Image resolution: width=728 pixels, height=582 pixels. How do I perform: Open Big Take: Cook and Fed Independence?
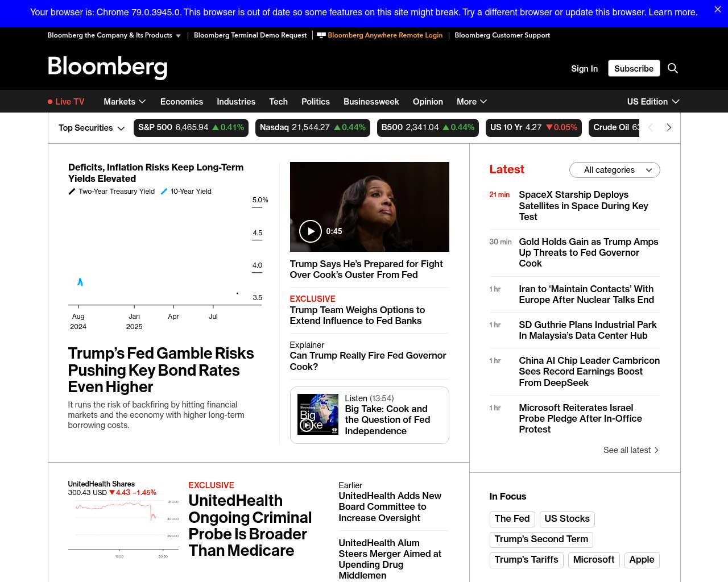click(x=387, y=420)
